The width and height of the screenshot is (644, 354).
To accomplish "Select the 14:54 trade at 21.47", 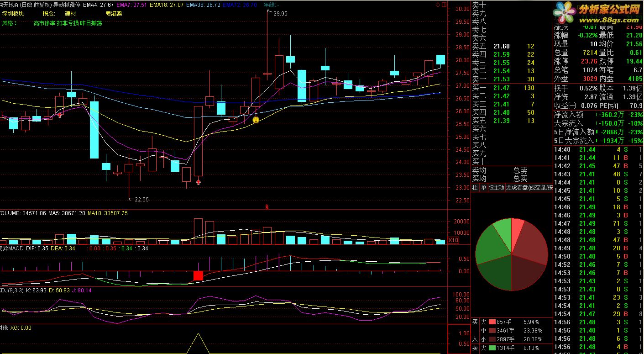I will 599,314.
